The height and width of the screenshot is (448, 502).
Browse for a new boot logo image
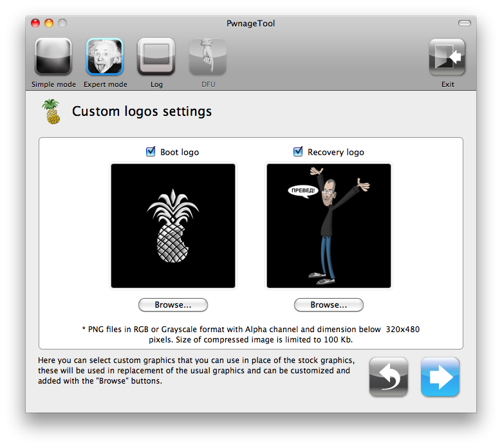pyautogui.click(x=173, y=304)
